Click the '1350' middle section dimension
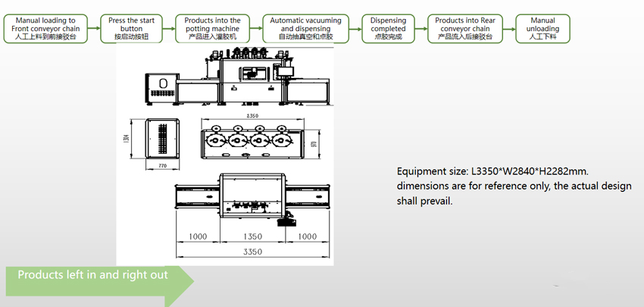The width and height of the screenshot is (644, 307). pyautogui.click(x=252, y=237)
